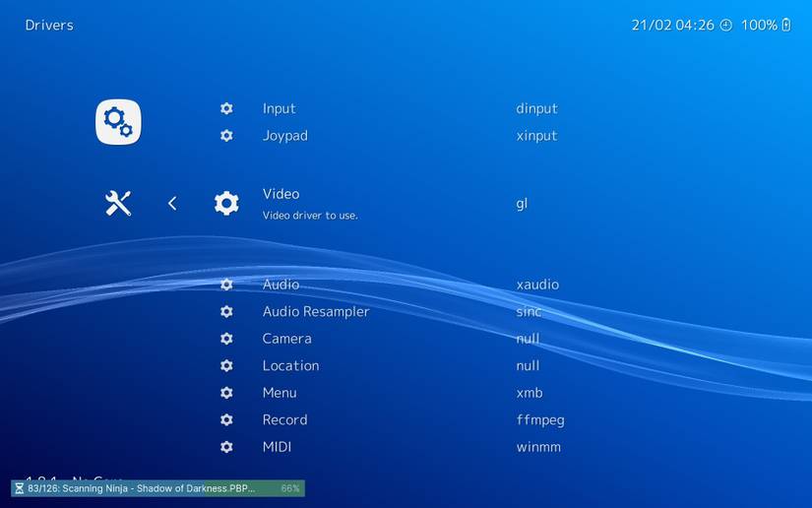The image size is (812, 508).
Task: Click the gear icon beside Input
Action: click(x=226, y=108)
